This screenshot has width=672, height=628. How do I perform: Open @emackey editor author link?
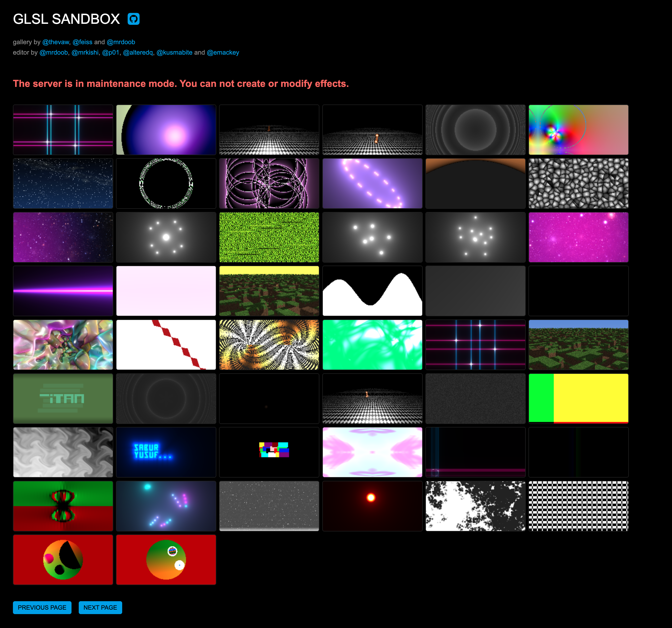(223, 52)
